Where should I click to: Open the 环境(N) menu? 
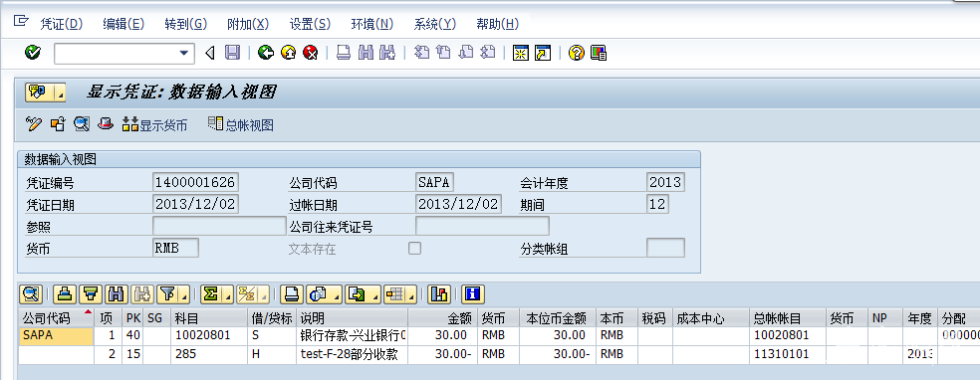372,24
